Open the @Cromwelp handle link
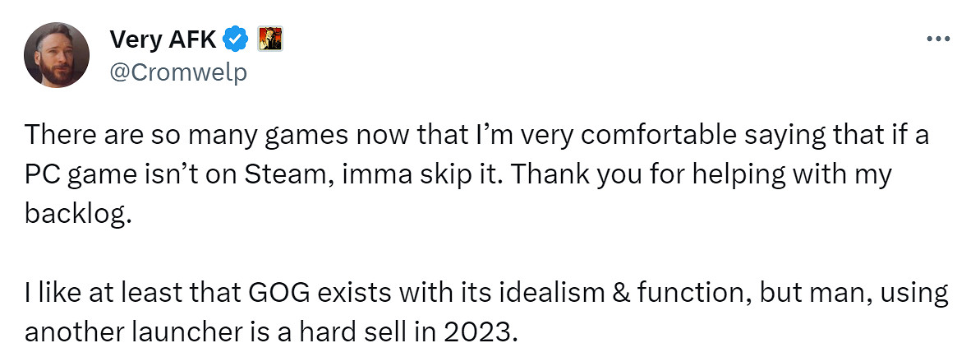 pos(177,72)
